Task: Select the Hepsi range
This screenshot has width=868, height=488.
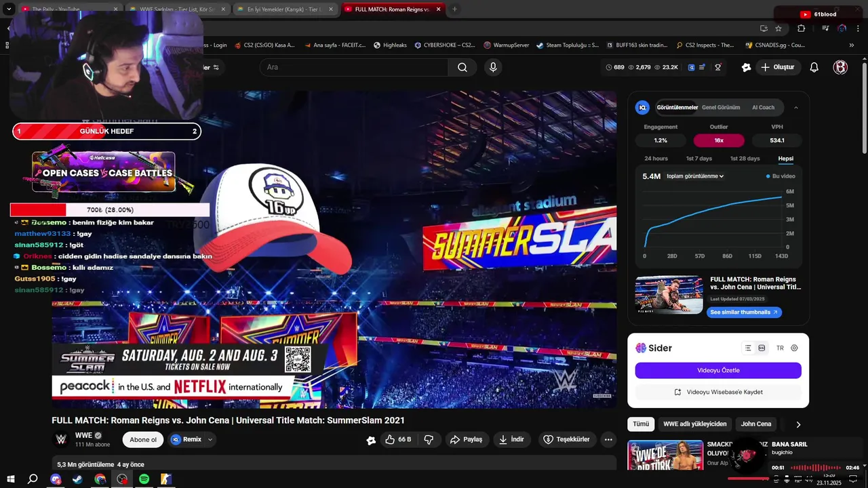Action: 785,159
